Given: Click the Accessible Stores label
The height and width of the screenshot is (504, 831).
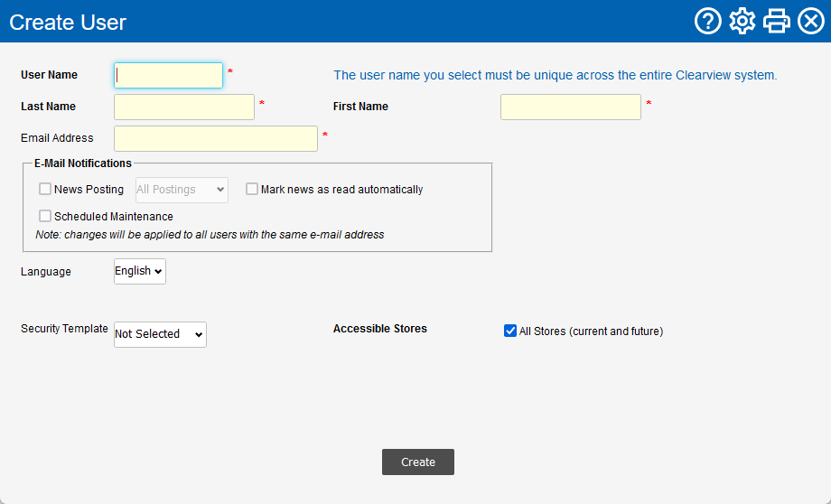Looking at the screenshot, I should click(x=379, y=329).
